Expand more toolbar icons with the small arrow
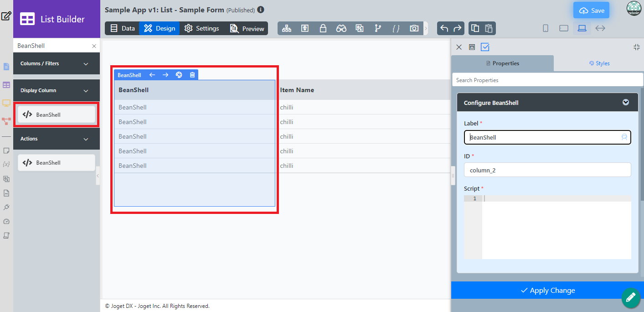This screenshot has width=644, height=312. tap(426, 28)
